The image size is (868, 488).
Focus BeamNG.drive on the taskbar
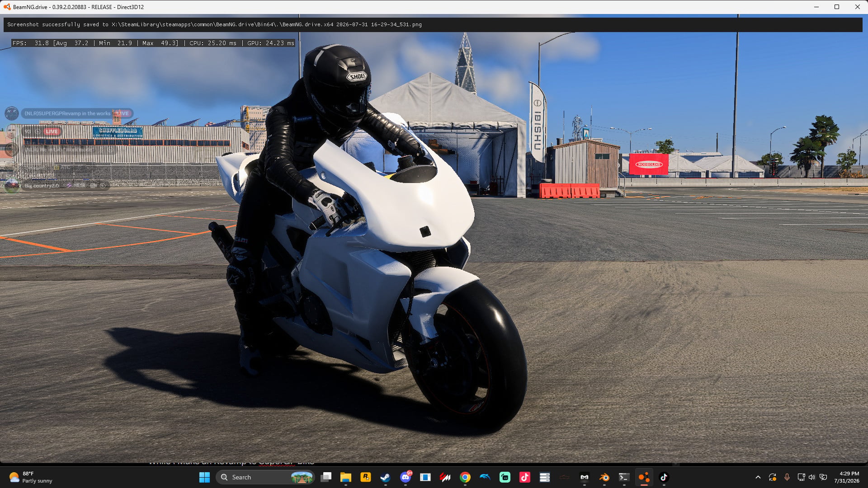tap(644, 477)
